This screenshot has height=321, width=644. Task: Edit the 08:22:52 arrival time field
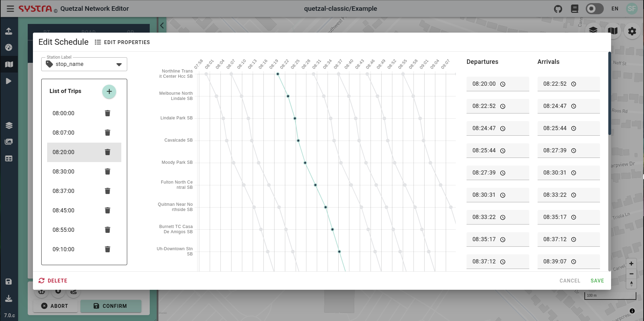568,84
